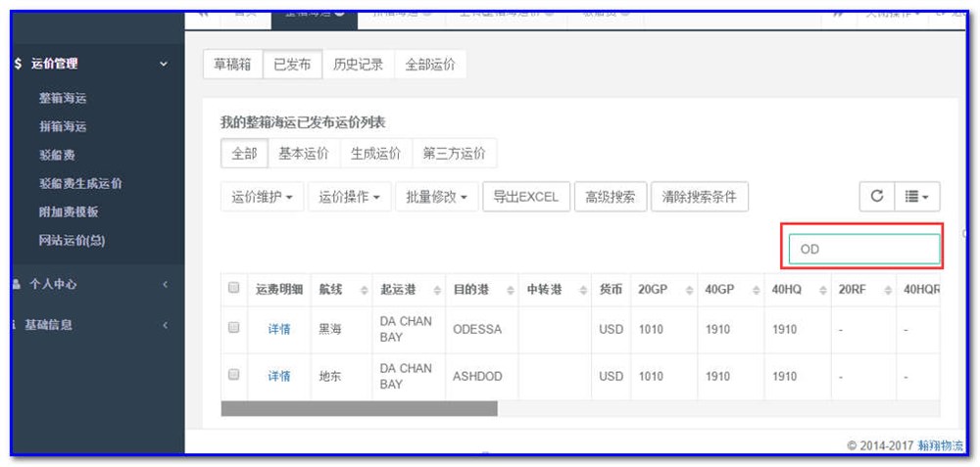Expand the 基础信息 sidebar section
Viewport: 980px width, 467px height.
tap(165, 325)
